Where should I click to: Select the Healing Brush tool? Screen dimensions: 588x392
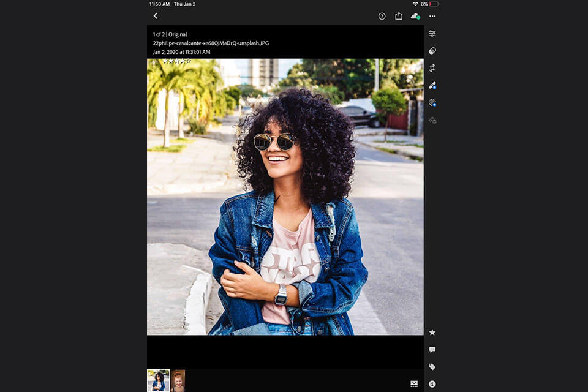pos(432,86)
